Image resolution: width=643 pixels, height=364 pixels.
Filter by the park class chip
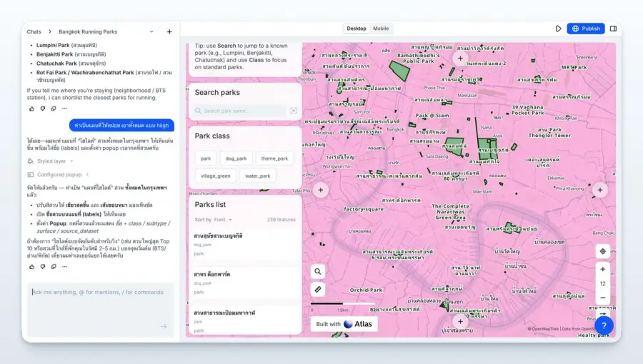pos(206,158)
